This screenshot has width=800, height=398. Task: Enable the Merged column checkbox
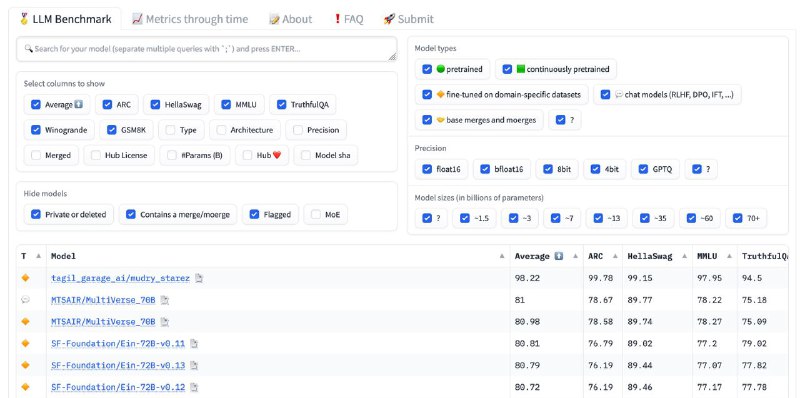point(36,155)
